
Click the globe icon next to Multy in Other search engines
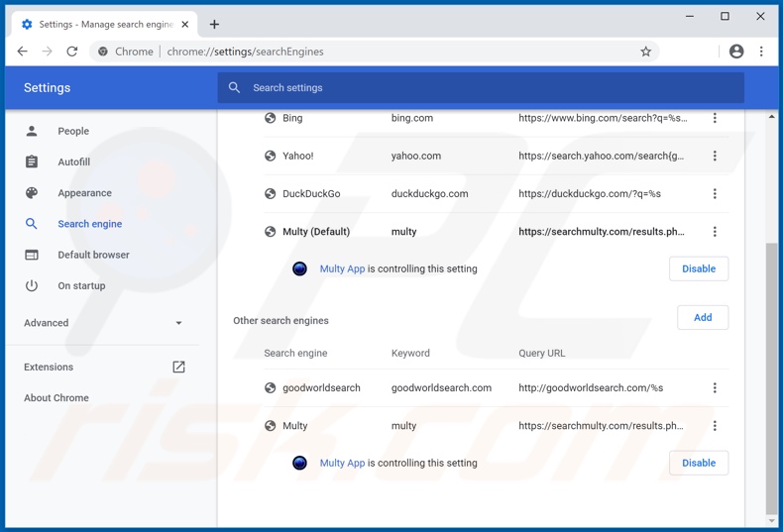[x=271, y=426]
